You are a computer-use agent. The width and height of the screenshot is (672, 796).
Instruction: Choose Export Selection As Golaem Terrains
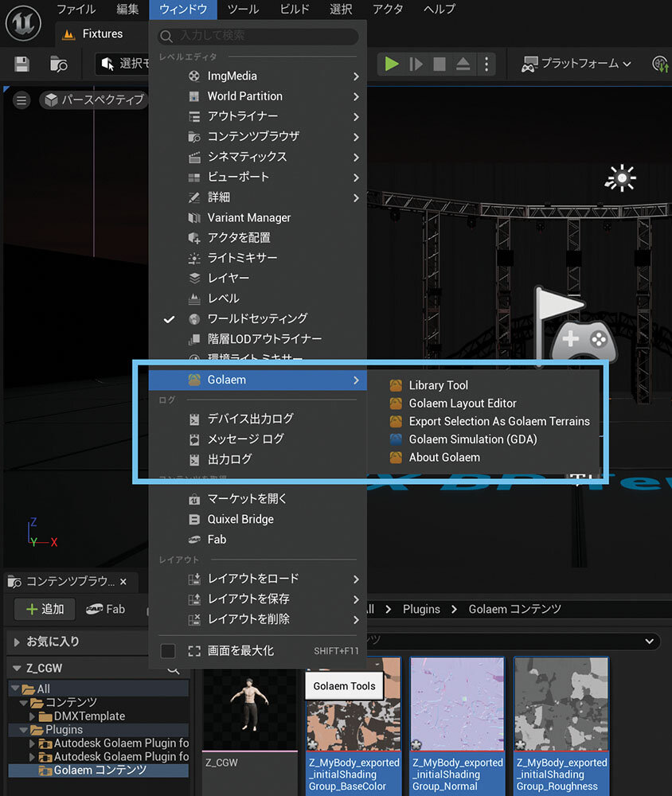coord(499,421)
